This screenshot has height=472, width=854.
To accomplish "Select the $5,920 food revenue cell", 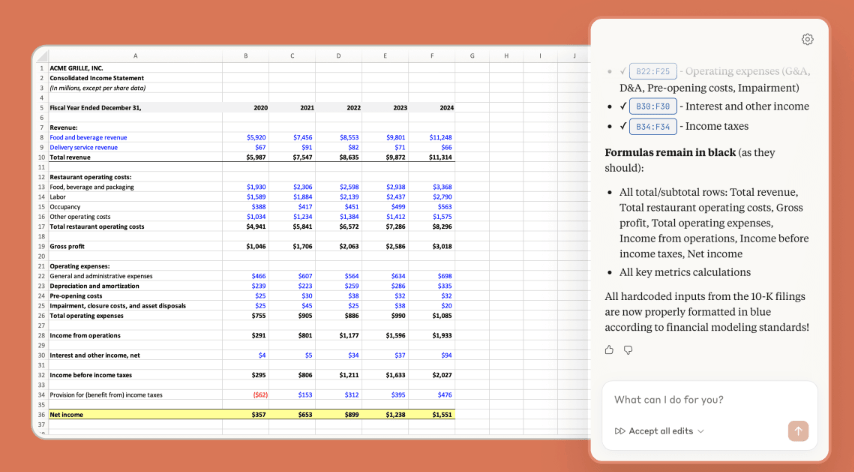I will pyautogui.click(x=246, y=138).
